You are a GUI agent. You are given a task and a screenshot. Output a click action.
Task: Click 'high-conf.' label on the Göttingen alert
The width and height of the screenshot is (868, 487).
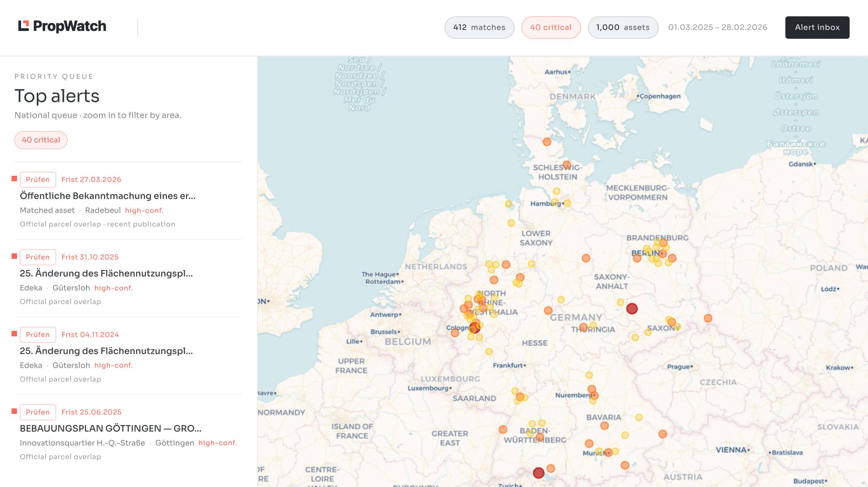[x=218, y=443]
